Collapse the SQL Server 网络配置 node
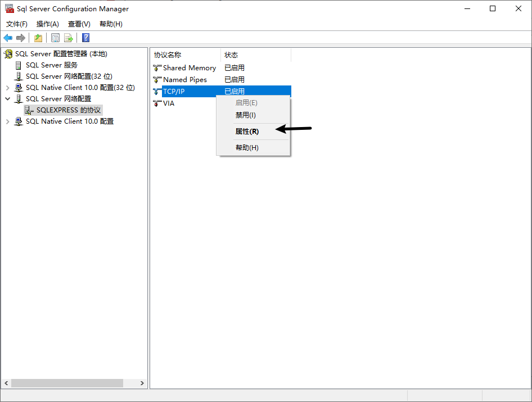 (7, 99)
